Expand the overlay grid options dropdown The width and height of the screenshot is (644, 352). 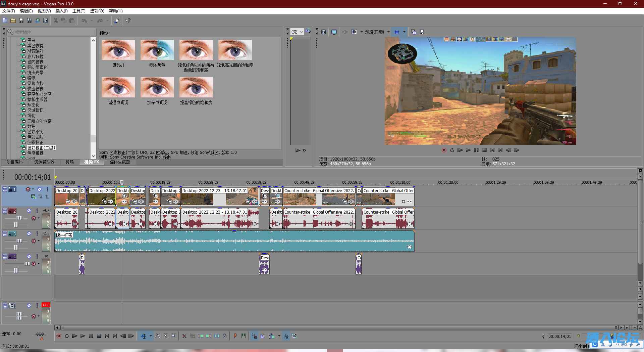404,32
